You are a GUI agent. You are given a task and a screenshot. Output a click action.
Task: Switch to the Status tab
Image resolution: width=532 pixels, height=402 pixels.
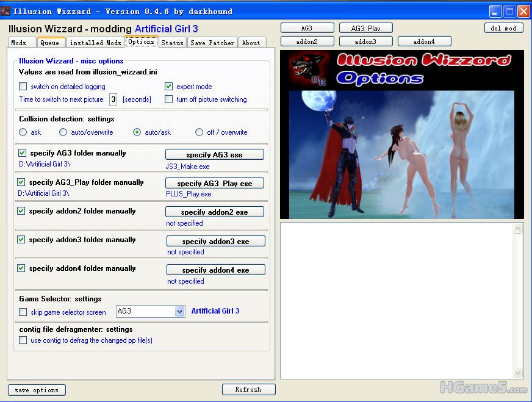173,43
